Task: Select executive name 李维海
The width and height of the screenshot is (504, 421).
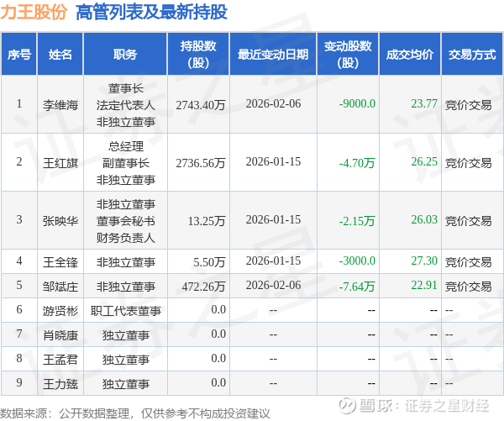Action: click(x=60, y=105)
